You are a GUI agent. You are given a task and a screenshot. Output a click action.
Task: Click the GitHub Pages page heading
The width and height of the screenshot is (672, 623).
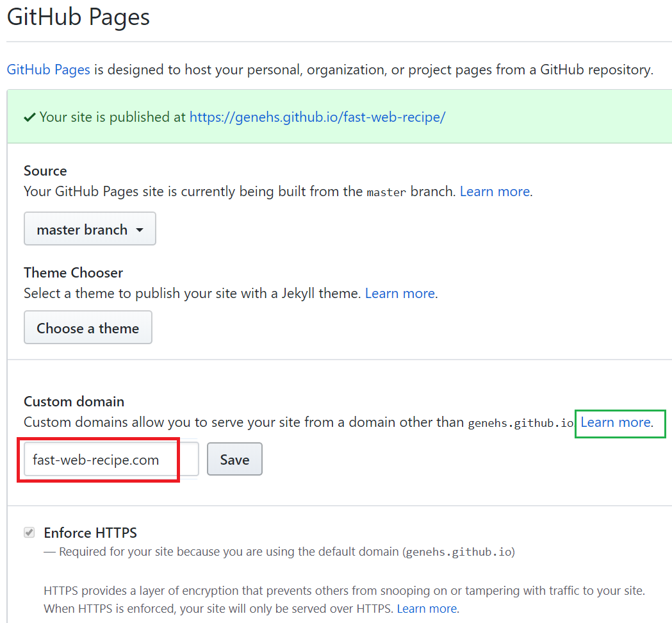[x=78, y=17]
